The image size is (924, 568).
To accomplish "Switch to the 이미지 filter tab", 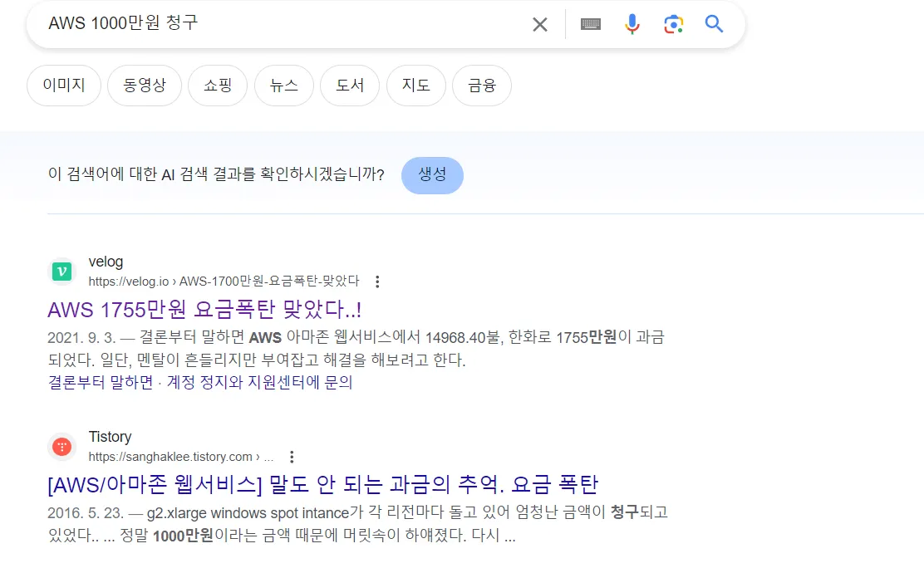I will click(x=64, y=86).
